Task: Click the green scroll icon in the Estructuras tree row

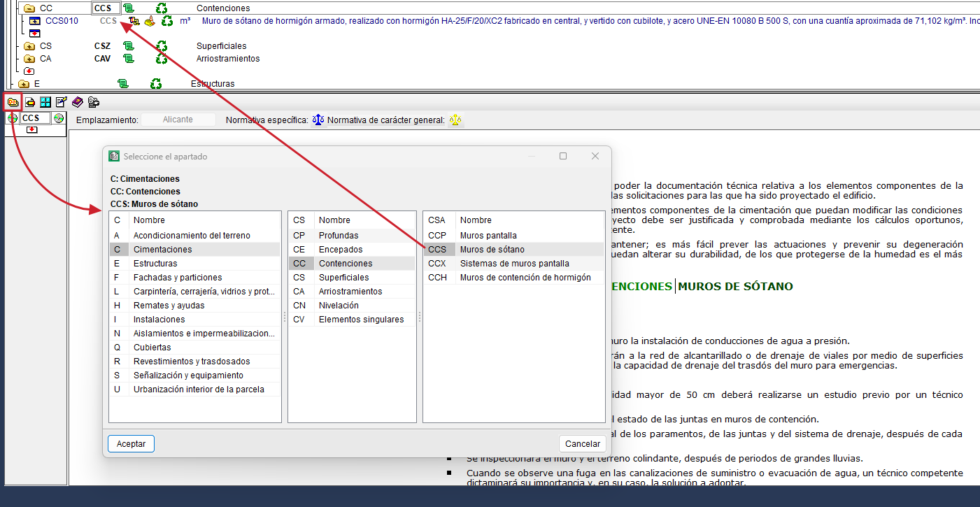Action: 123,84
